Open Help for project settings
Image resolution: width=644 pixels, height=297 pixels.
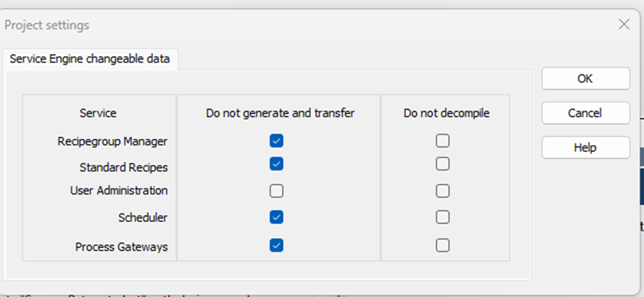coord(585,148)
